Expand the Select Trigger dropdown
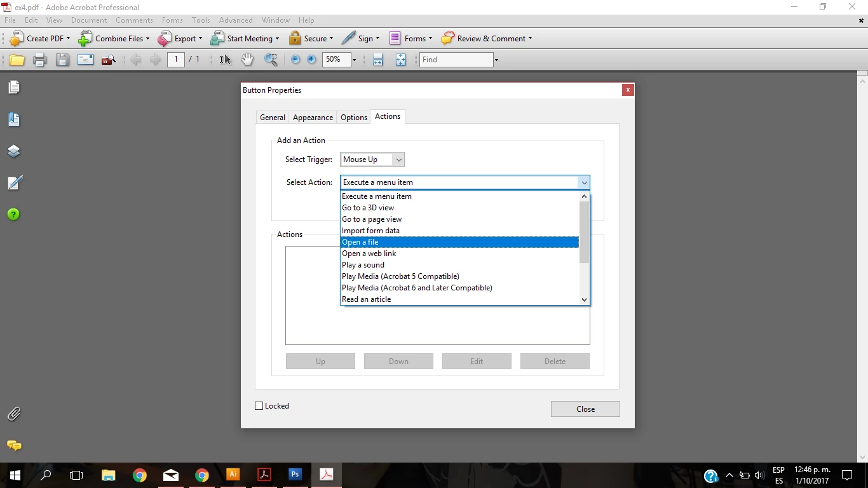Screen dimensions: 868x488 (x=398, y=159)
